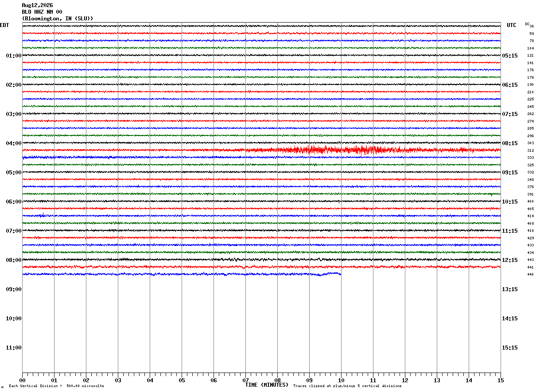Select the "11:00" EDT time label
The image size is (536, 392).
pos(14,348)
